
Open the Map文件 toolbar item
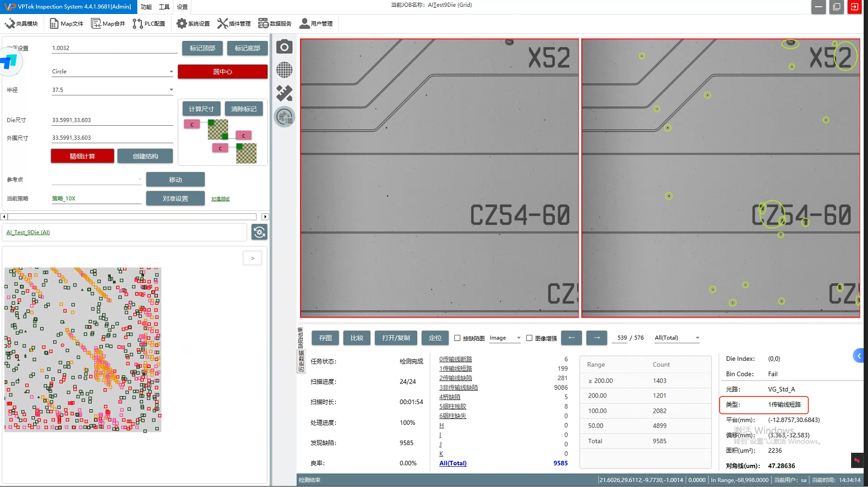66,24
